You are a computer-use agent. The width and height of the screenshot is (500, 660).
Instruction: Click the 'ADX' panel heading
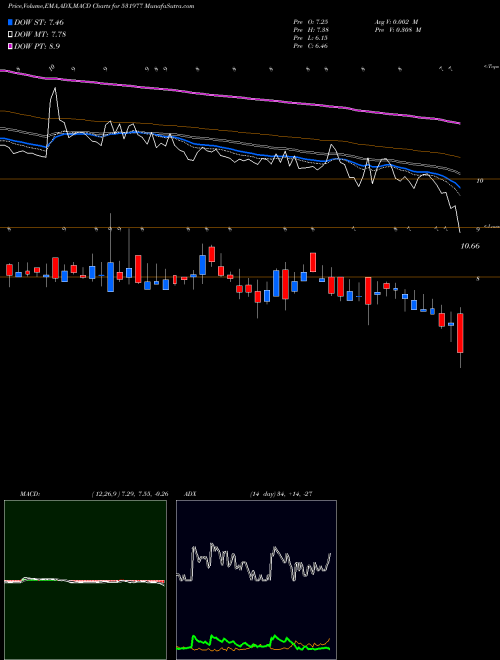pyautogui.click(x=190, y=494)
